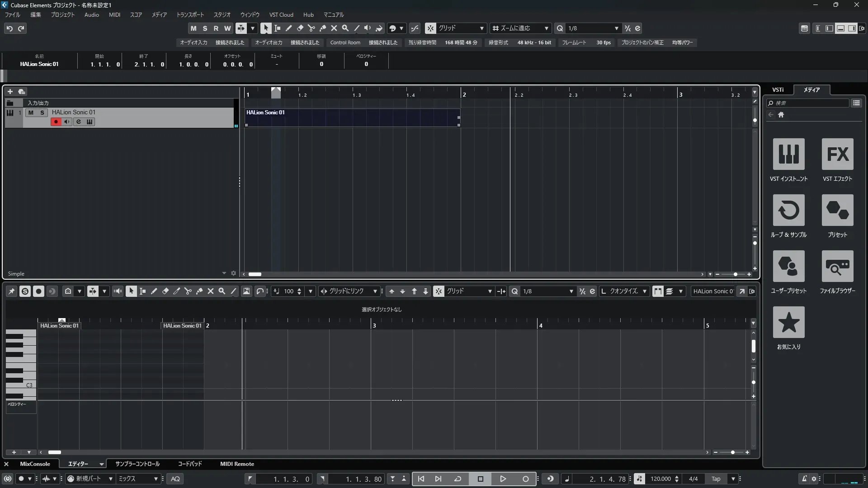The image size is (868, 488).
Task: Open the グリッドにリンク dropdown in editor
Action: click(x=375, y=291)
